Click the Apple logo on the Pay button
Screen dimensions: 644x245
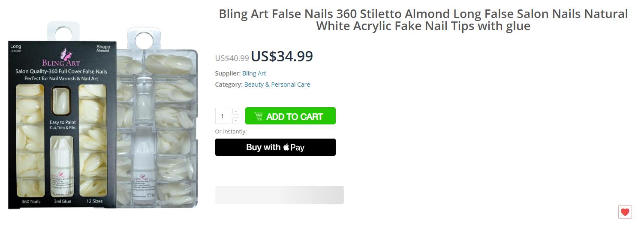286,148
